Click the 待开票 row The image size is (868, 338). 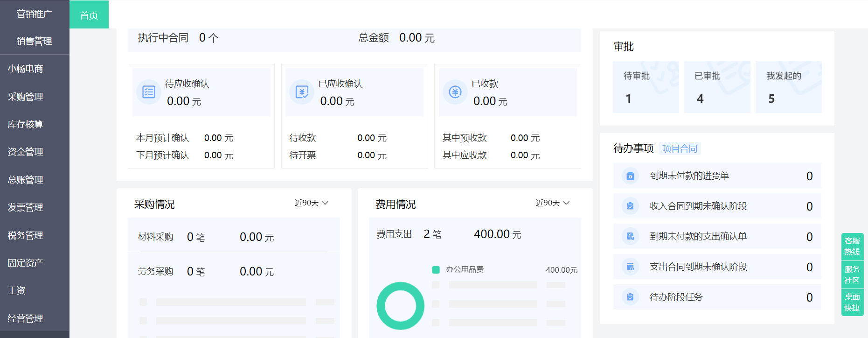pyautogui.click(x=338, y=155)
